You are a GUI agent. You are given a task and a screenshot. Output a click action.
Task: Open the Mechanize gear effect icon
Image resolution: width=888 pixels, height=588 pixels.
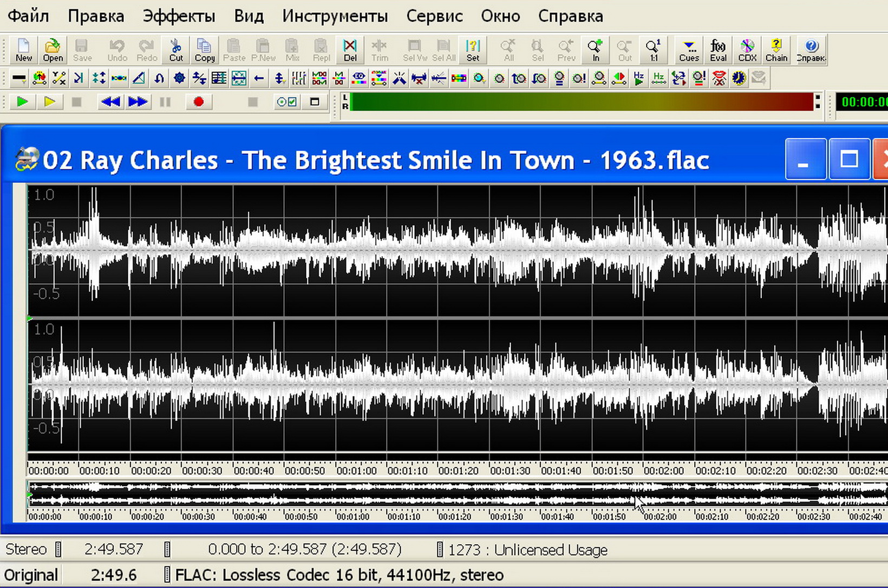tap(179, 79)
